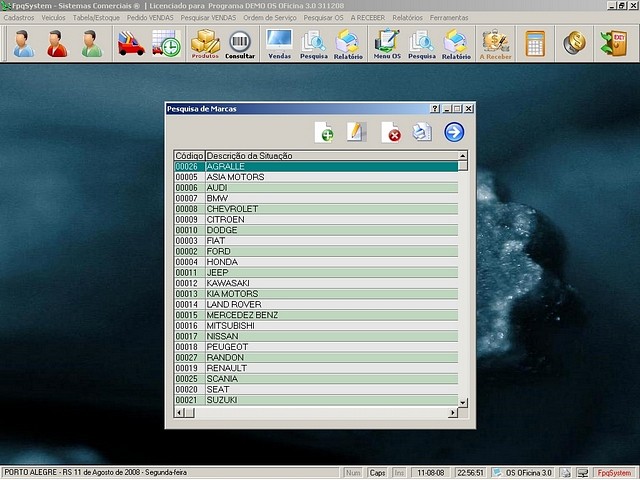Select the LAND ROVER row

click(316, 304)
